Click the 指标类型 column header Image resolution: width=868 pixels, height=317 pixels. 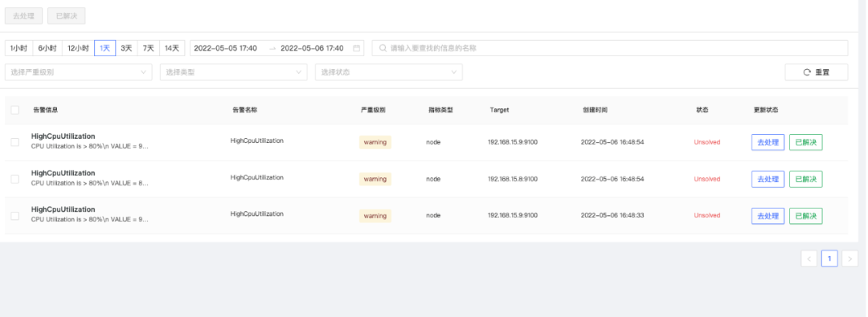click(x=440, y=110)
